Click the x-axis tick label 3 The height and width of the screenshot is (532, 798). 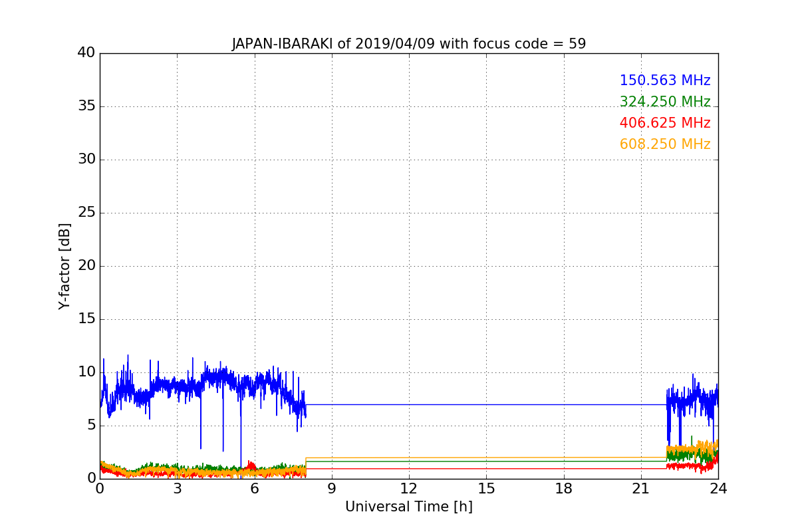[x=177, y=489]
